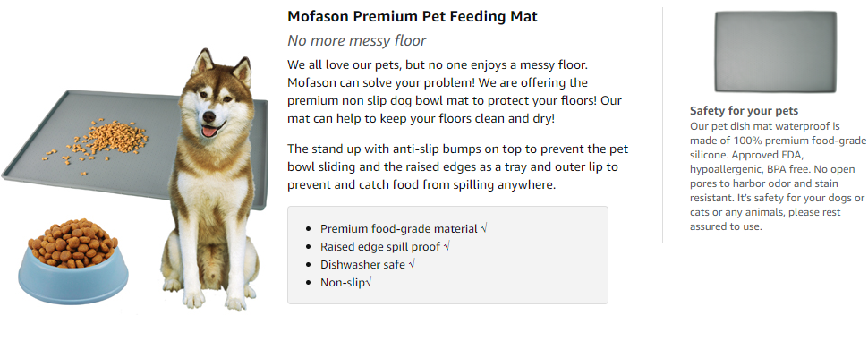868x341 pixels.
Task: Select the 'Premium food-grade material' bullet
Action: (x=399, y=228)
